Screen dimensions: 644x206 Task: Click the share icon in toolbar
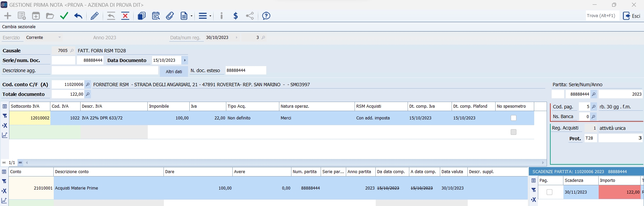point(250,16)
